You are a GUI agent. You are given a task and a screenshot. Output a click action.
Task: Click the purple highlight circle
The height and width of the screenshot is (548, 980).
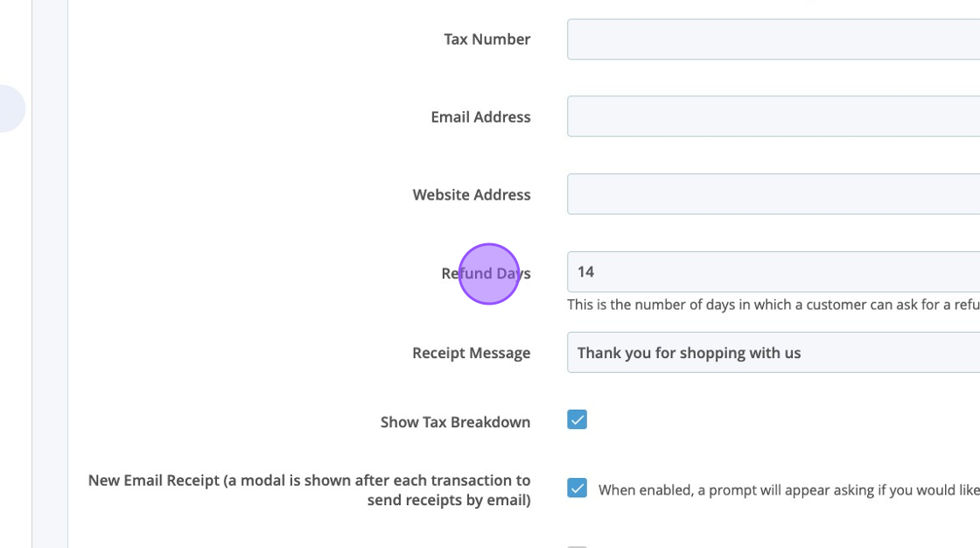(x=489, y=274)
